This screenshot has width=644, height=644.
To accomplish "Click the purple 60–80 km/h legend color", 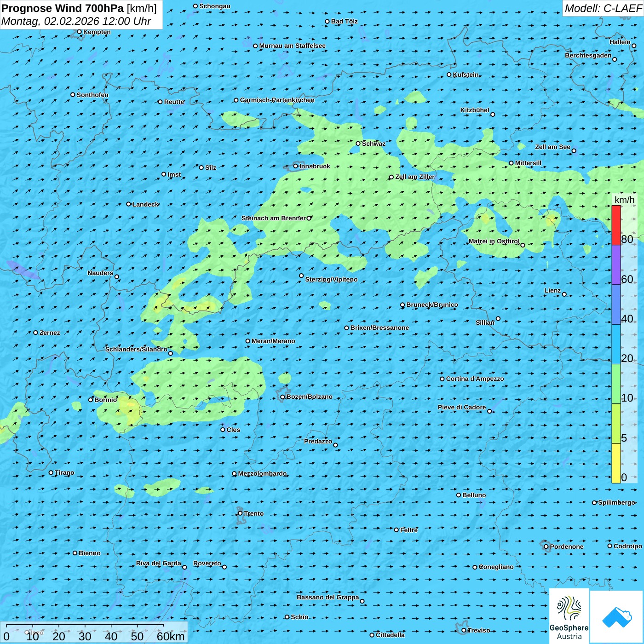I will tap(616, 265).
